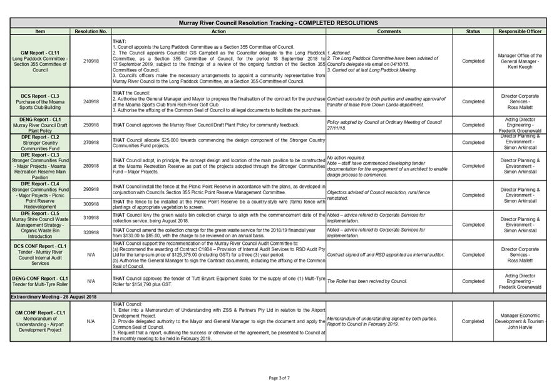The height and width of the screenshot is (392, 559).
Task: Click the DCS CONF Report Internal Audit Services item
Action: [40, 254]
